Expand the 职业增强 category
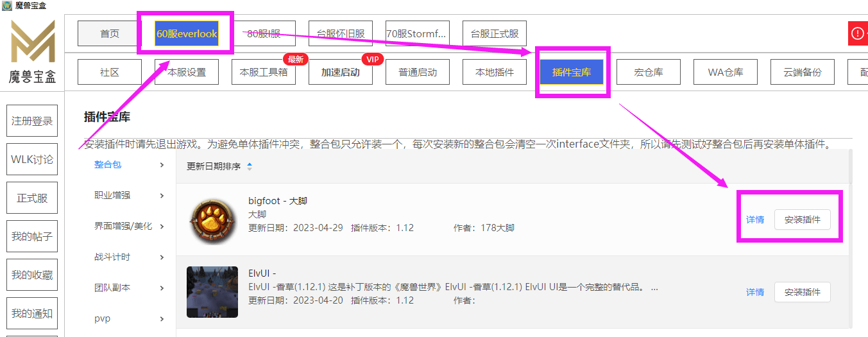Viewport: 868px width, 337px height. pyautogui.click(x=129, y=195)
